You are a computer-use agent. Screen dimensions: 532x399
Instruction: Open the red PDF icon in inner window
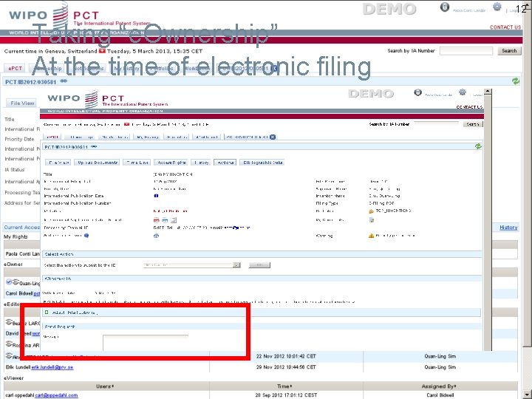coord(156,220)
